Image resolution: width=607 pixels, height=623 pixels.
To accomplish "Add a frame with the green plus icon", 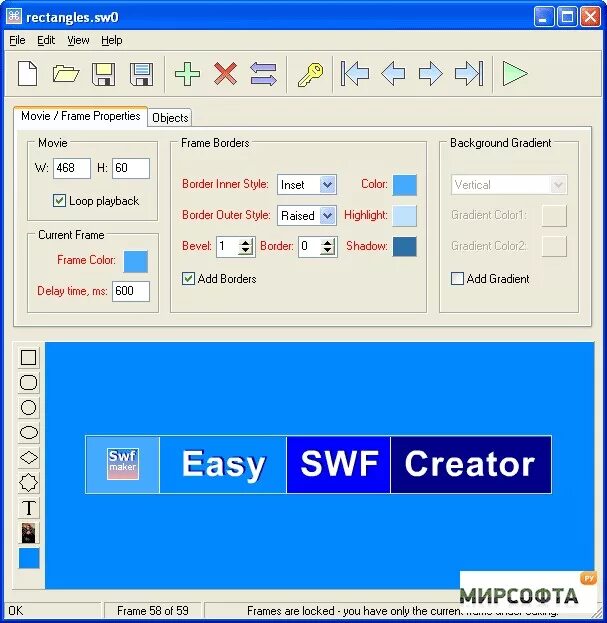I will click(187, 74).
